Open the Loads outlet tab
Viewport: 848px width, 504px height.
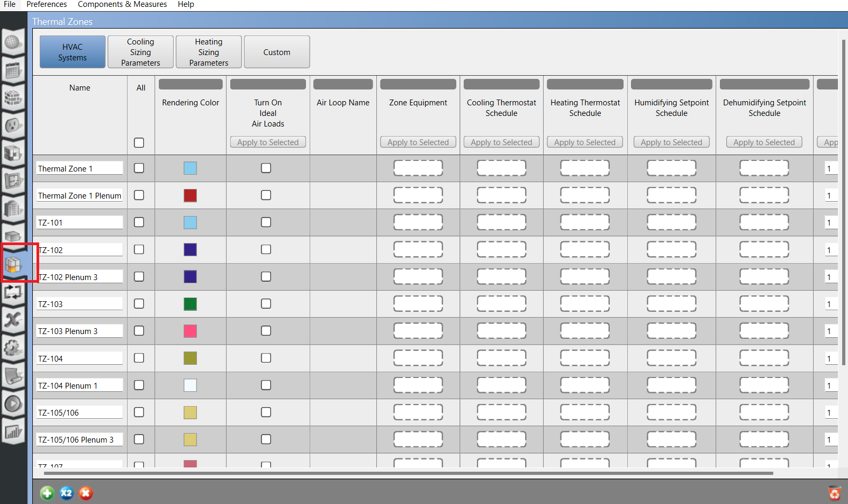[x=13, y=125]
